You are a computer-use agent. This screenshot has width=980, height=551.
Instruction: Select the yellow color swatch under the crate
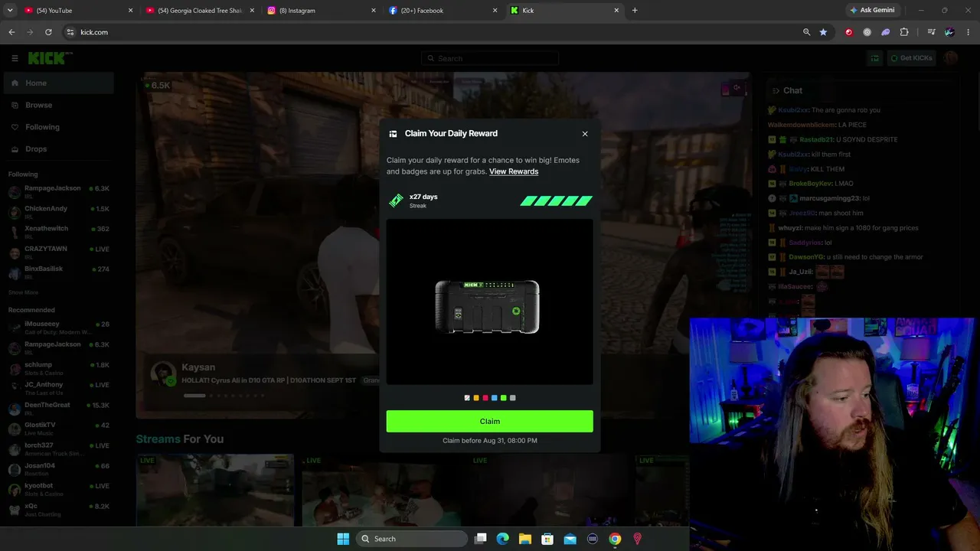(x=476, y=398)
